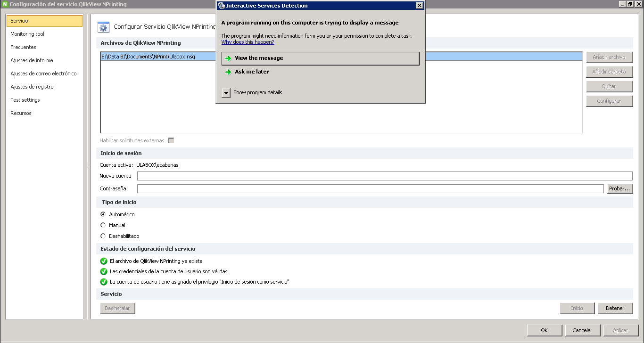This screenshot has width=644, height=343.
Task: Click the Añadir archivo button
Action: (609, 57)
